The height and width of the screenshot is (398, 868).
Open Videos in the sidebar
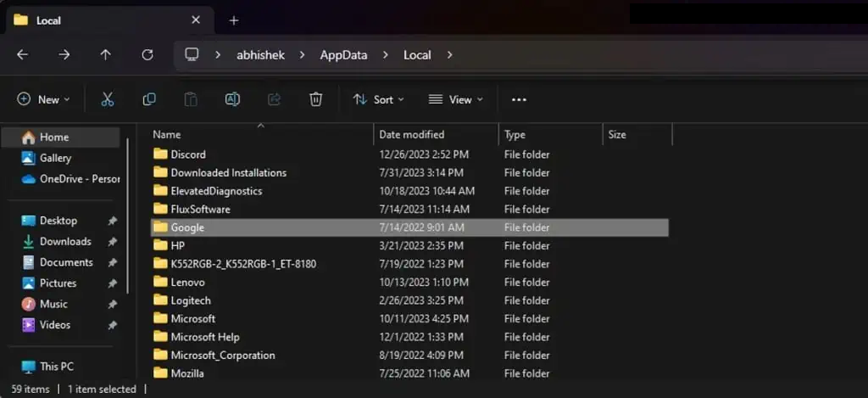tap(55, 325)
